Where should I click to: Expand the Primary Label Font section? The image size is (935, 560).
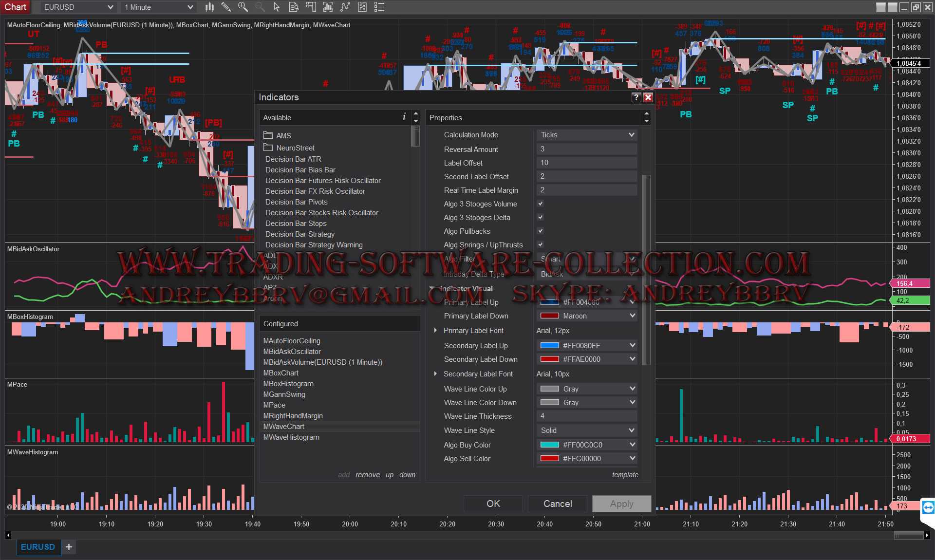click(x=435, y=331)
